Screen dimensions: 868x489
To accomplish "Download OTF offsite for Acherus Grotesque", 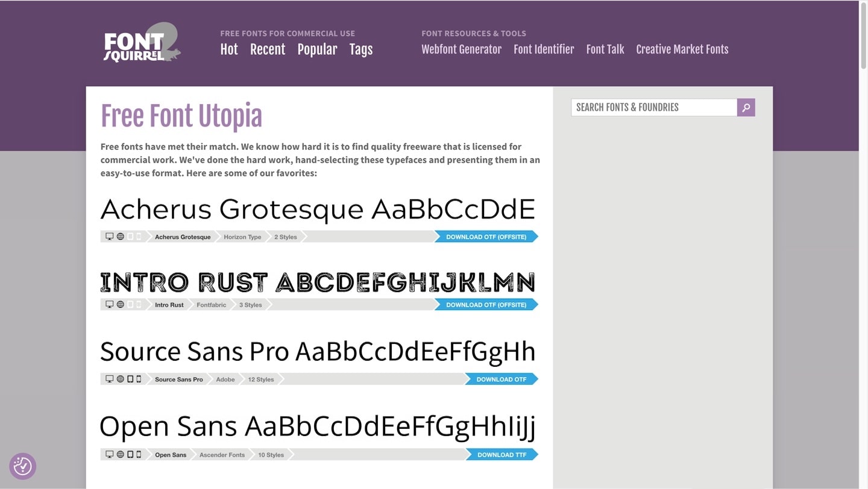I will [x=486, y=237].
